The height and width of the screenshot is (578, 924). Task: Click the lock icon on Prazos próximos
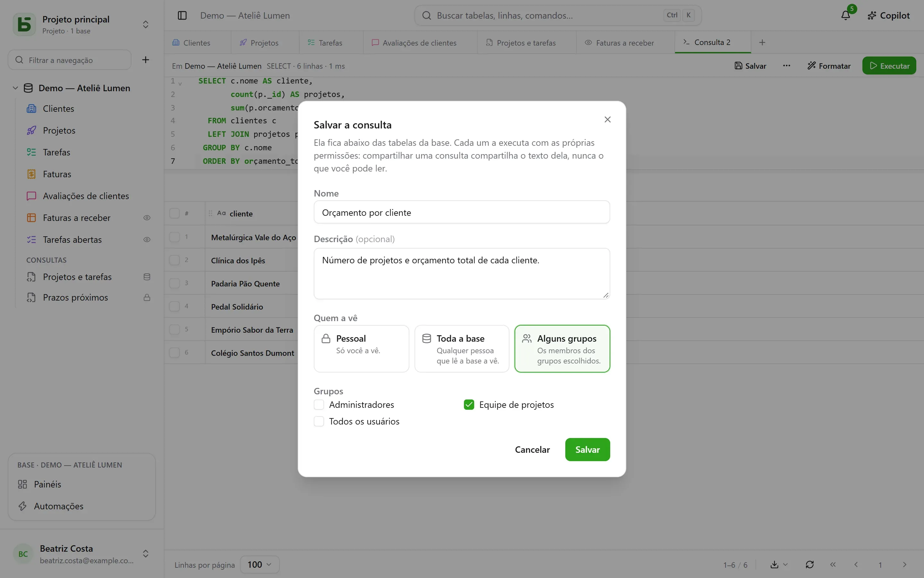[147, 297]
